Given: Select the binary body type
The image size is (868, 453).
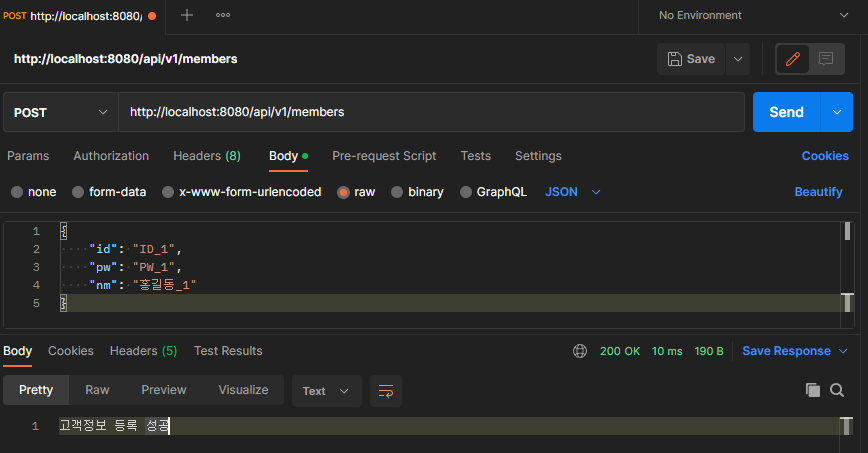Looking at the screenshot, I should [417, 192].
